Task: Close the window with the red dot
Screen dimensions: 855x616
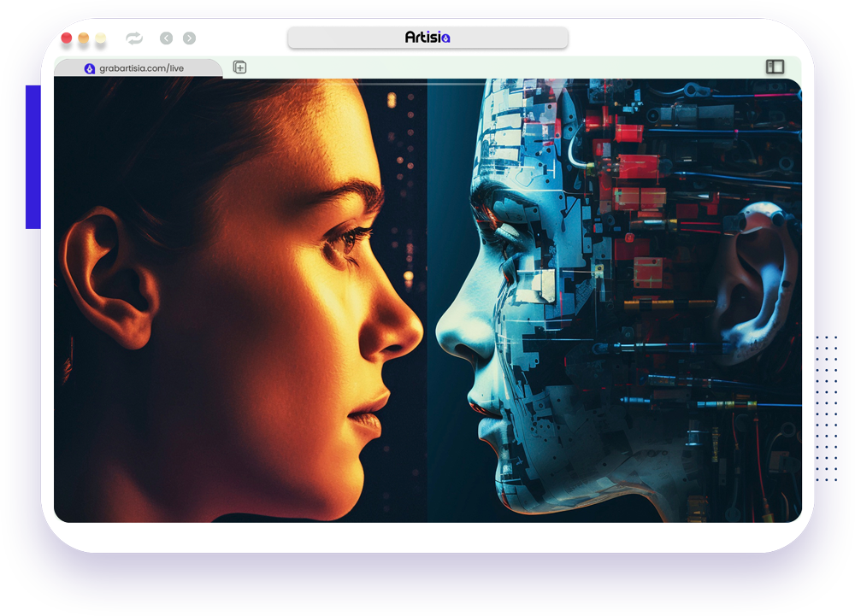Action: (67, 38)
